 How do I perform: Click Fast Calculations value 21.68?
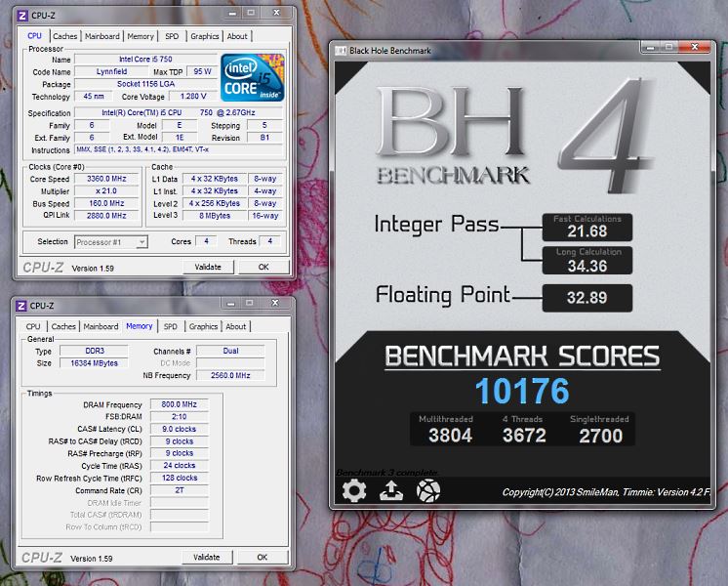pyautogui.click(x=587, y=230)
